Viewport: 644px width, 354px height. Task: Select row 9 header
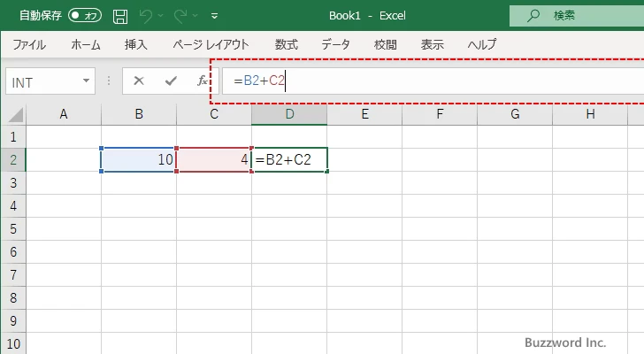pos(13,320)
